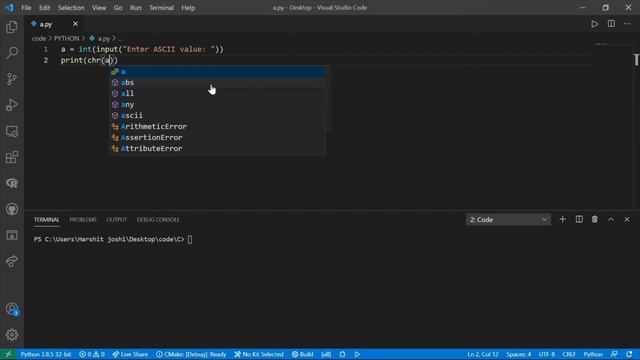Open the Selection menu

(x=71, y=8)
